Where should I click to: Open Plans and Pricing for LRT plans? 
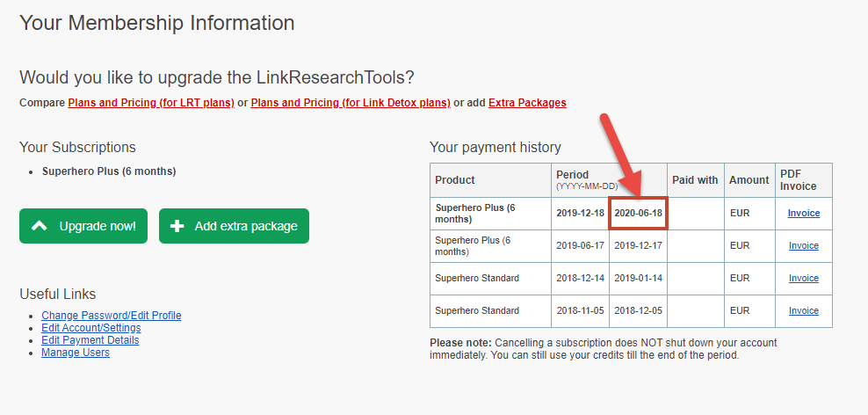coord(151,103)
